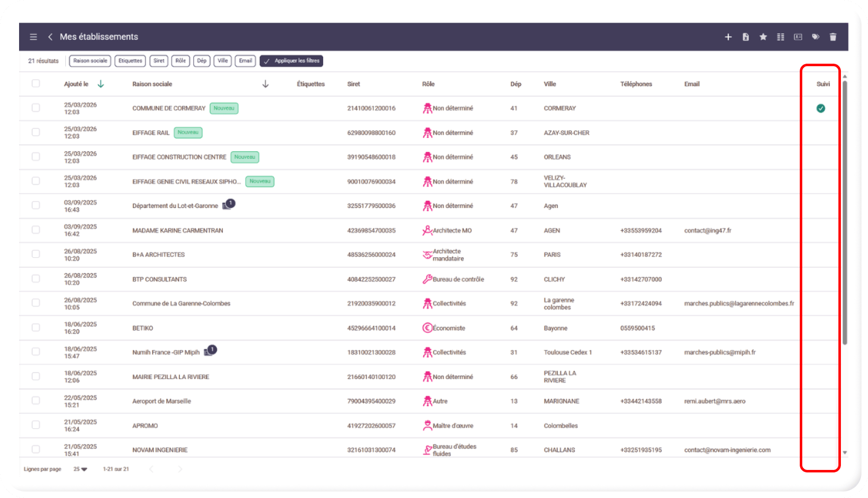
Task: Click the tags icon in toolbar
Action: [815, 37]
